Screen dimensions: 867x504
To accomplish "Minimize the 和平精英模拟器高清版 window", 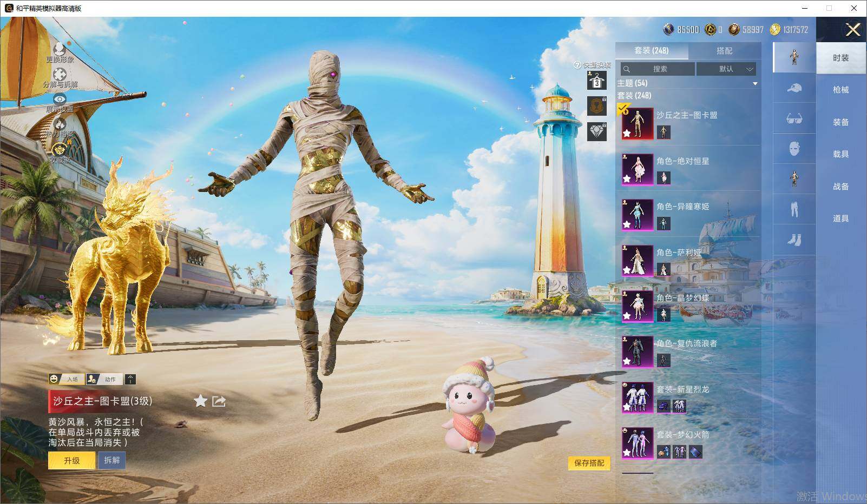I will pos(805,8).
